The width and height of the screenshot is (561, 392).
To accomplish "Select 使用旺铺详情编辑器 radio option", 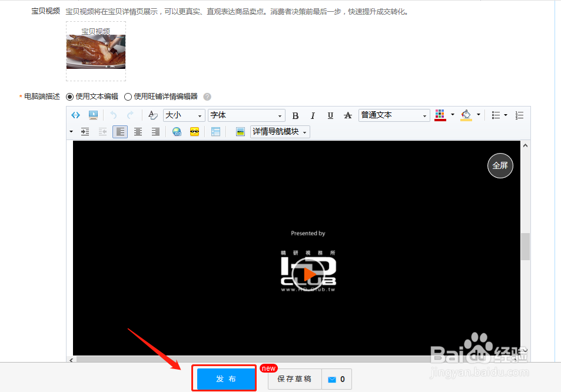I will [x=128, y=97].
